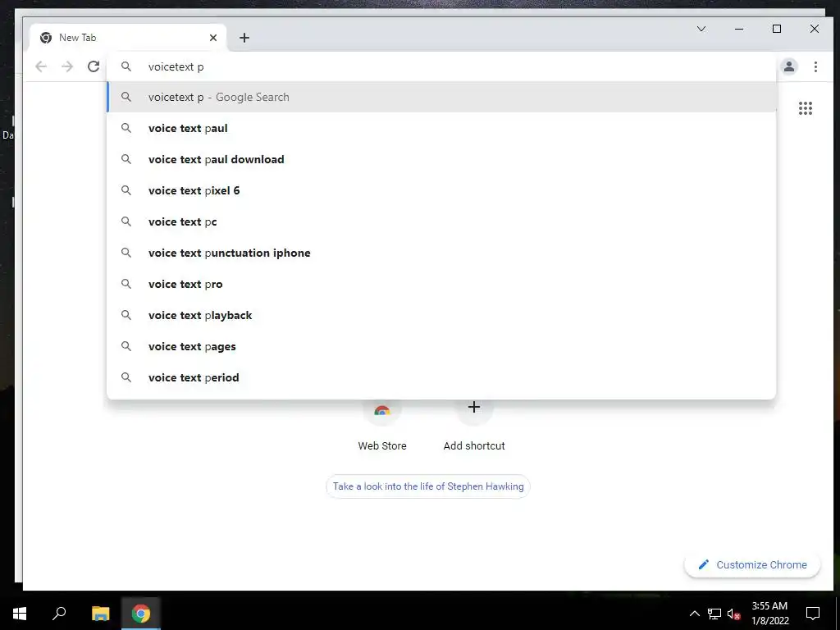Minimize the Chrome window
Viewport: 840px width, 630px height.
point(739,29)
